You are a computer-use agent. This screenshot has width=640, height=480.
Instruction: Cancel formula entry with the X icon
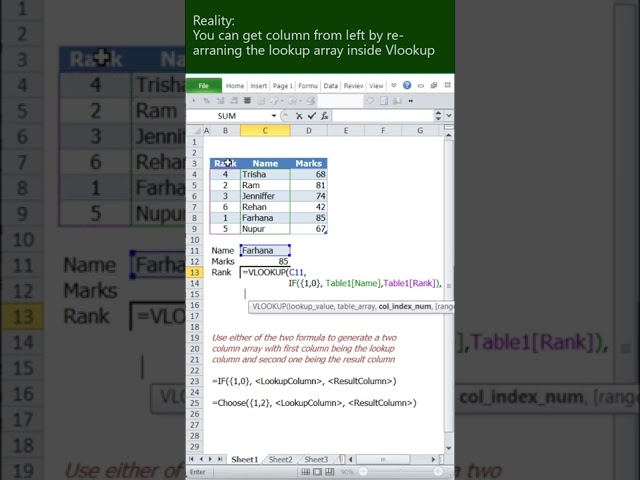(x=299, y=116)
